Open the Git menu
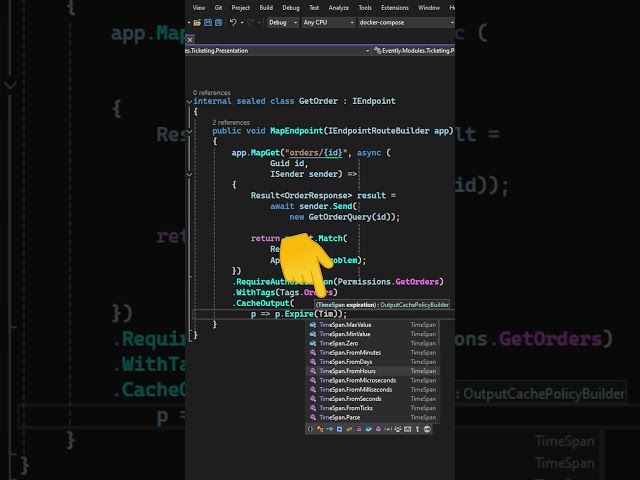Screen dimensions: 640x480 218,8
